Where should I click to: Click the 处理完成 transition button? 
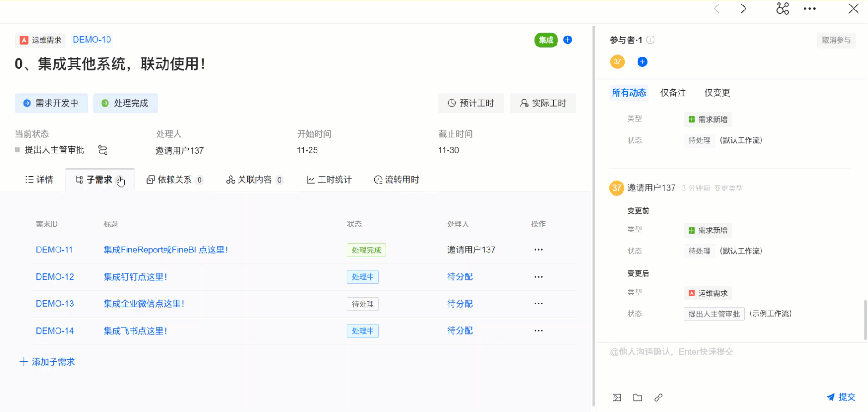click(125, 103)
